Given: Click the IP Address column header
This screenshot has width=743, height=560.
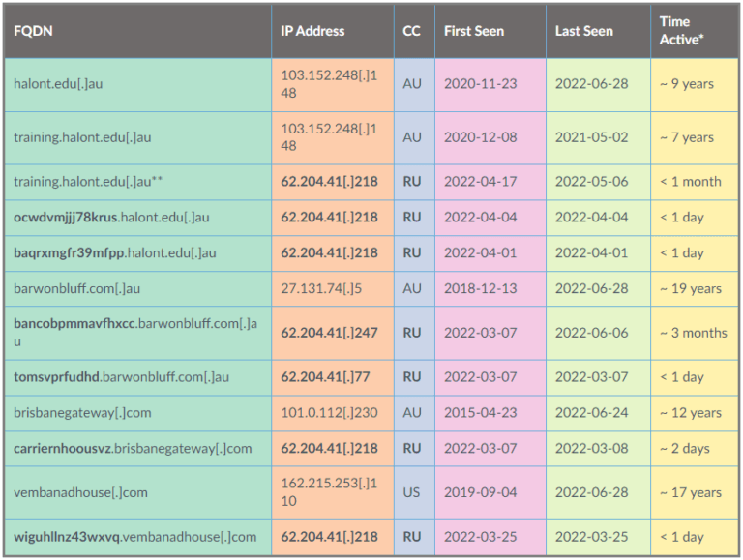Looking at the screenshot, I should tap(312, 31).
